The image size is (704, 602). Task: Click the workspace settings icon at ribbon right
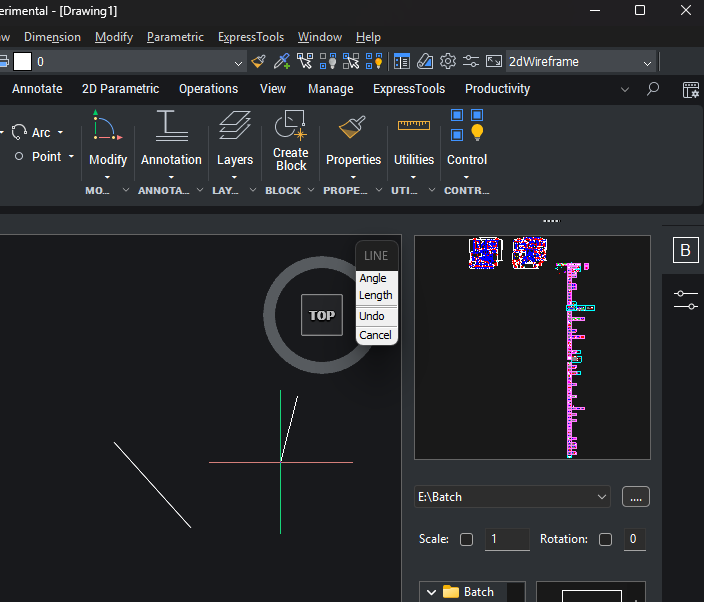coord(691,90)
